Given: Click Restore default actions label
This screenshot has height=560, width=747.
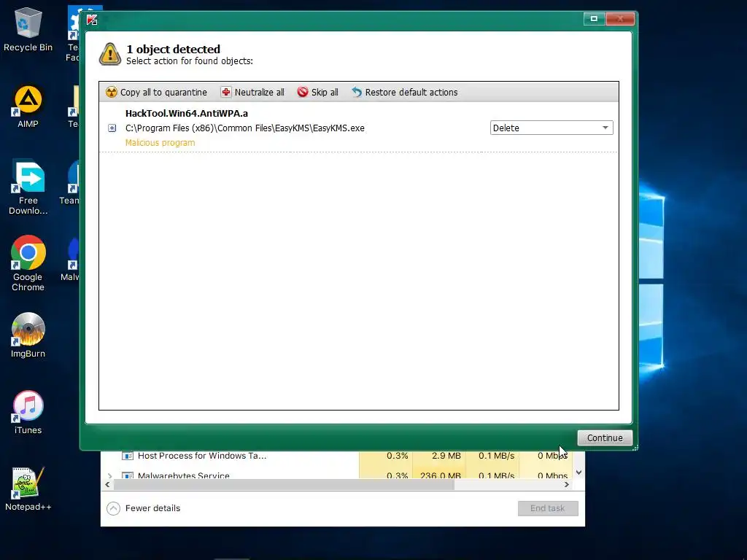Looking at the screenshot, I should point(411,93).
